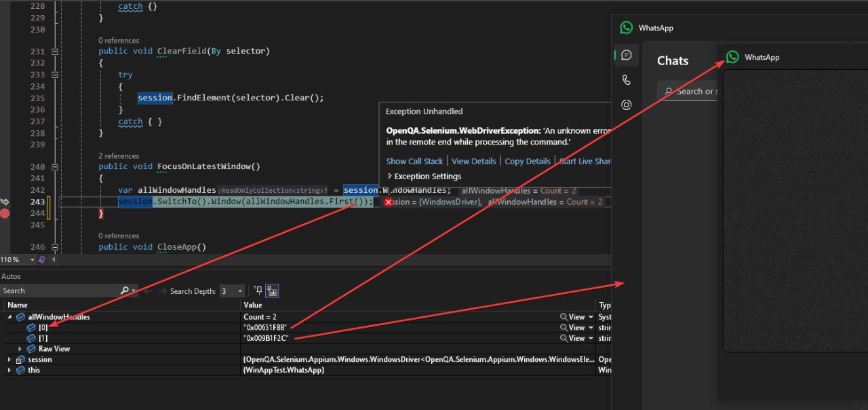Open the WhatsApp Calls phone icon

click(627, 80)
